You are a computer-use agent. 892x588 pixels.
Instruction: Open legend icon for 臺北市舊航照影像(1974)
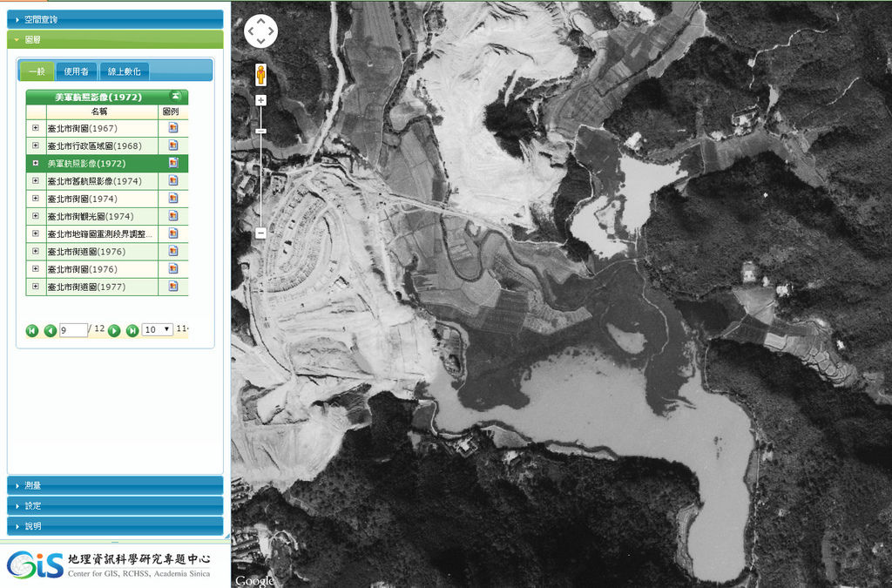[x=173, y=181]
